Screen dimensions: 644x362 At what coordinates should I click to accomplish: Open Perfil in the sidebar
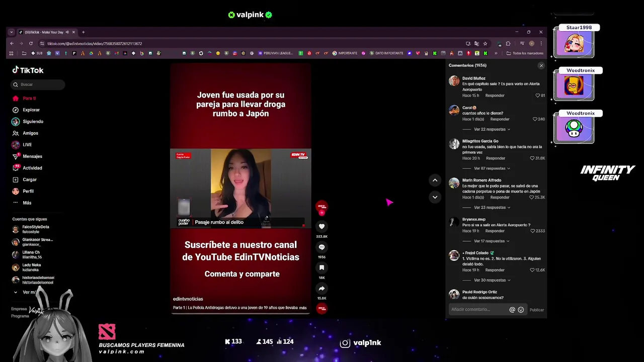pyautogui.click(x=23, y=191)
